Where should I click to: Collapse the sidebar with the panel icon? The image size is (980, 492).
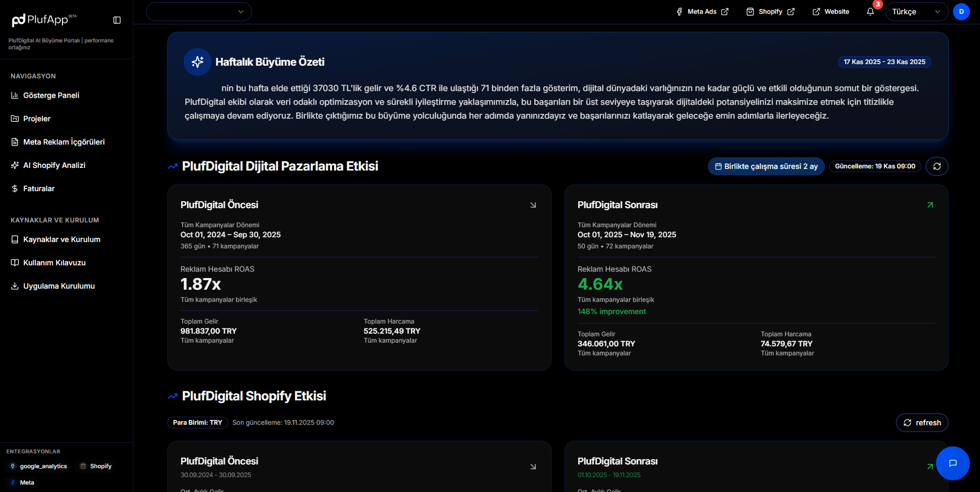pos(117,20)
